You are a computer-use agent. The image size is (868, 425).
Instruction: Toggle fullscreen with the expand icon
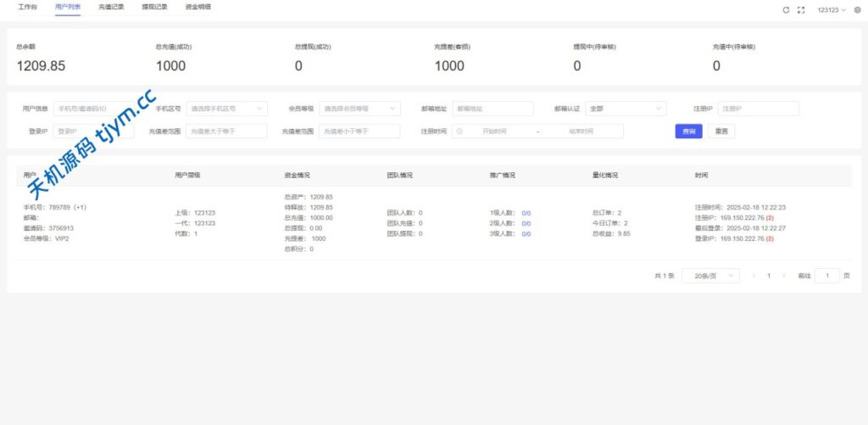(801, 10)
